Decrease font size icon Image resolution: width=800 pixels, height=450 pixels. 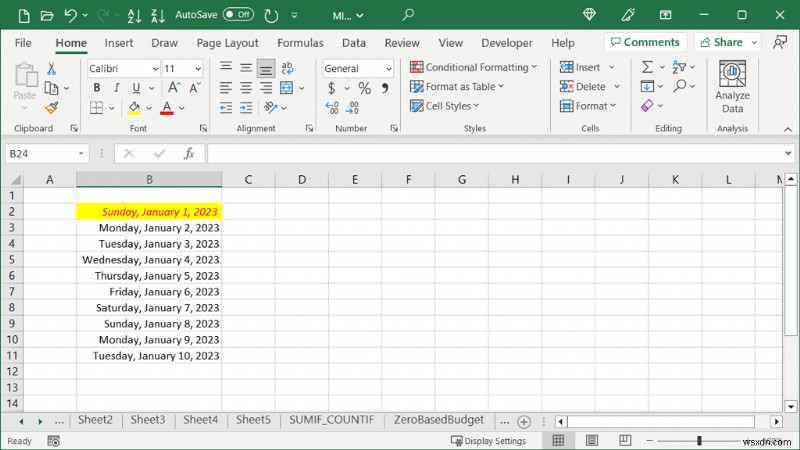pos(195,88)
